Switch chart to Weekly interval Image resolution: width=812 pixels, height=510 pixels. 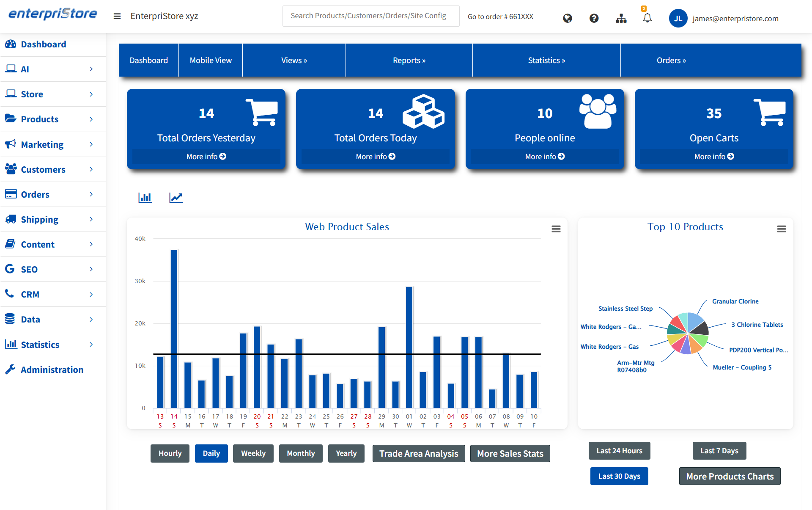point(253,453)
